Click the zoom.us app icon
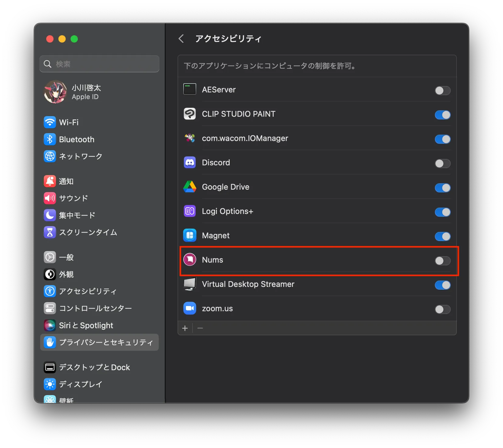The height and width of the screenshot is (448, 503). pyautogui.click(x=190, y=308)
